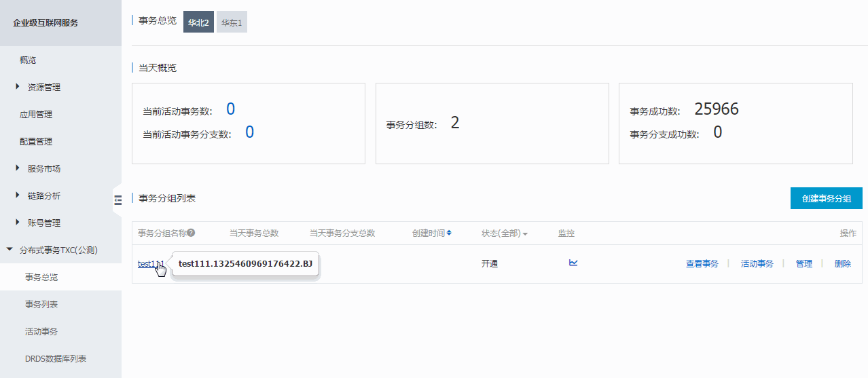Image resolution: width=868 pixels, height=378 pixels.
Task: Open 活动事务 for the test111 row
Action: coord(757,264)
